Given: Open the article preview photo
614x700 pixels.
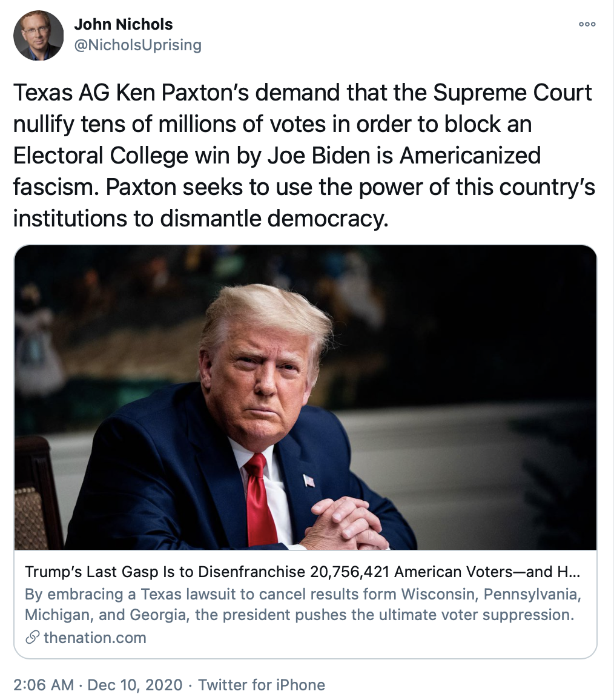Looking at the screenshot, I should 305,397.
